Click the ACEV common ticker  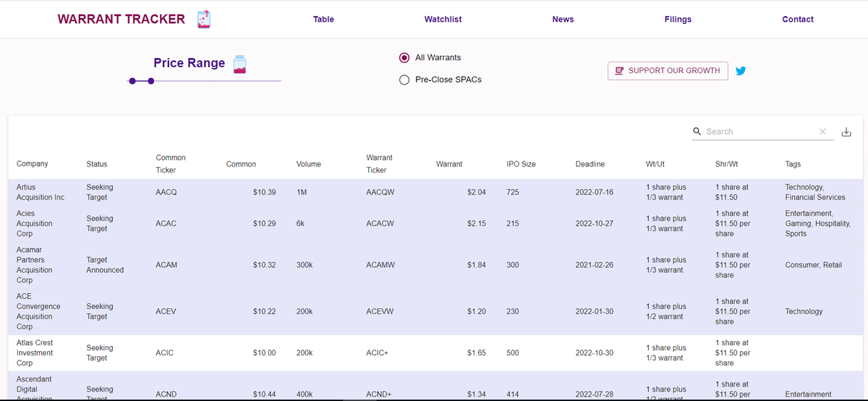(x=166, y=311)
